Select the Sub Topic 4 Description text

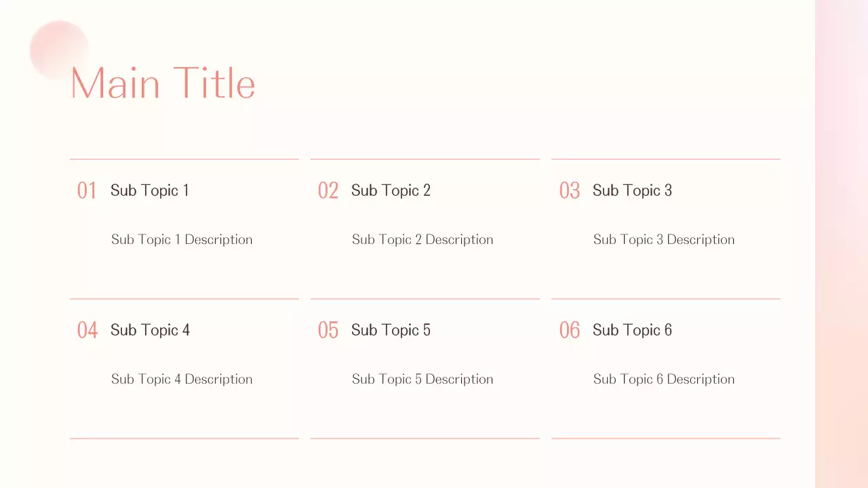[182, 379]
